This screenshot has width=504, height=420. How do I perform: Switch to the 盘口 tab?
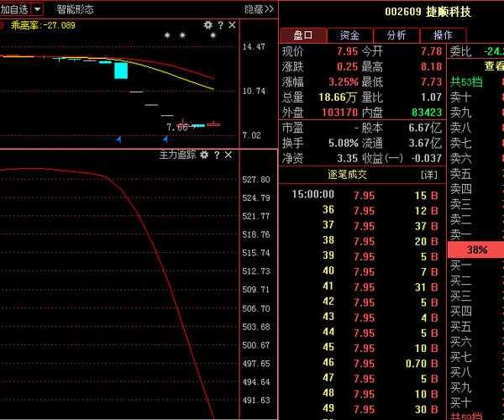pyautogui.click(x=303, y=35)
